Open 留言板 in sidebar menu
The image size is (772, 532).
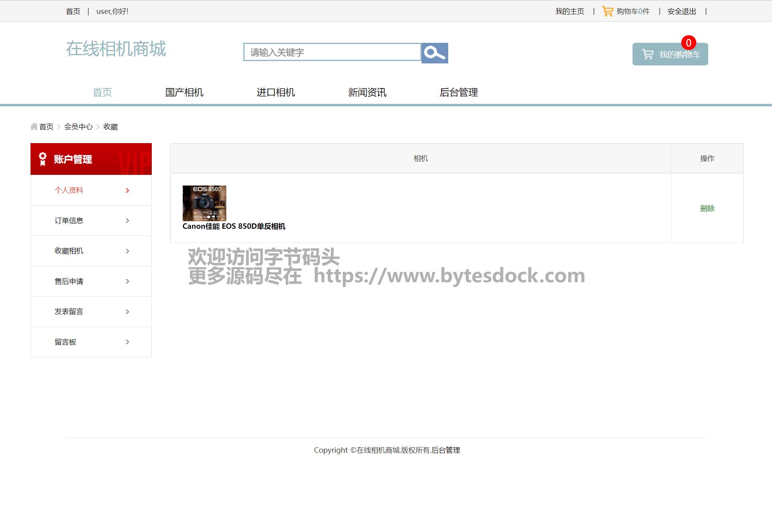[x=66, y=342]
